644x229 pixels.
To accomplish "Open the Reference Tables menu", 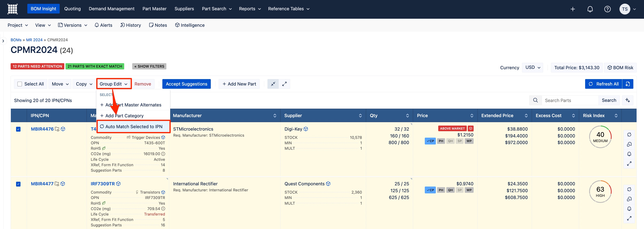I will [289, 9].
